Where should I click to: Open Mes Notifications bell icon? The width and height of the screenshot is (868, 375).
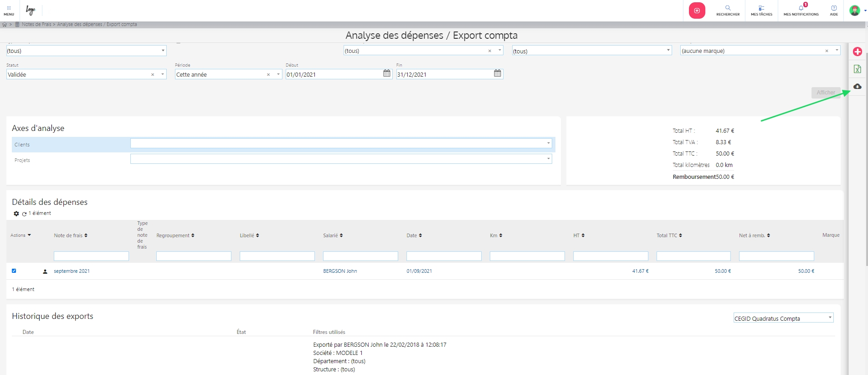[801, 10]
